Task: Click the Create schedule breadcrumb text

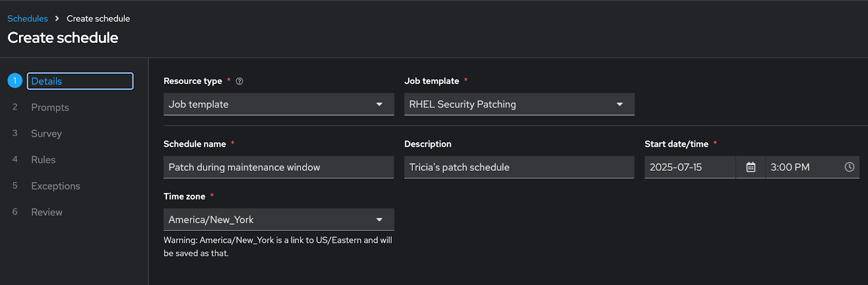Action: click(98, 18)
